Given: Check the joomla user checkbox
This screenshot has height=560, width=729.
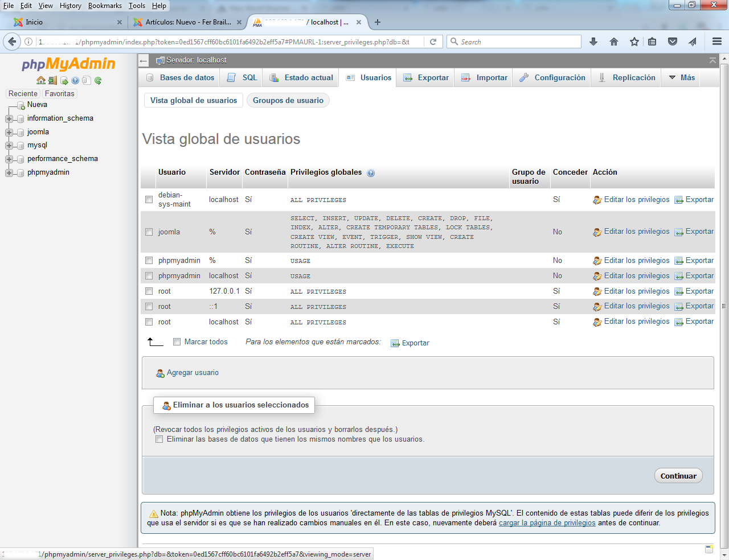Looking at the screenshot, I should coord(149,232).
